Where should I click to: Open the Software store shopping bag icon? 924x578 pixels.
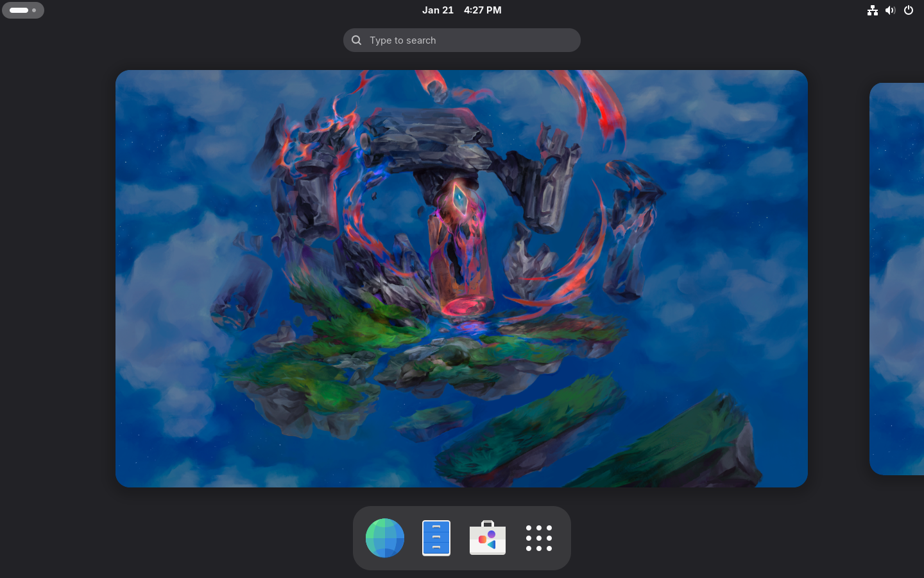click(x=488, y=538)
